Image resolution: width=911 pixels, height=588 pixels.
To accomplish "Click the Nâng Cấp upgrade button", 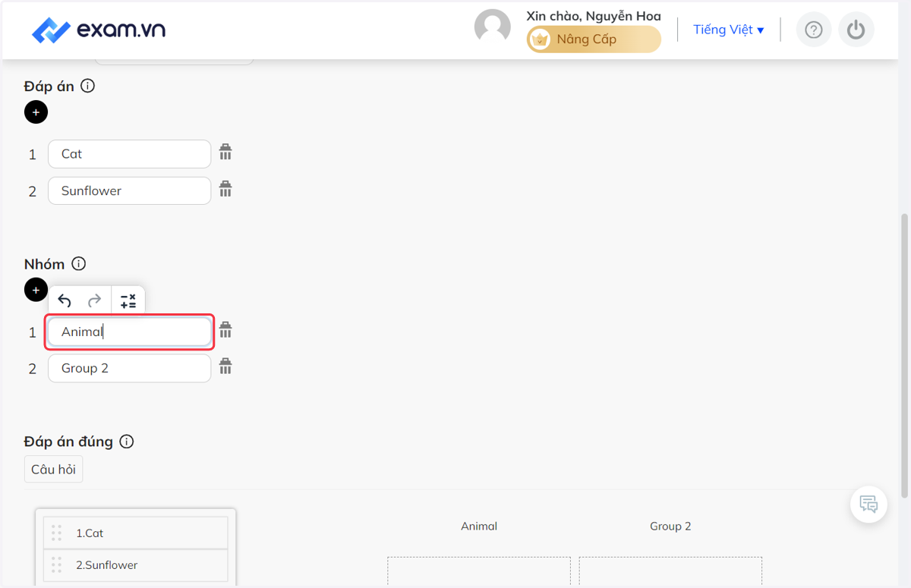I will (x=594, y=39).
